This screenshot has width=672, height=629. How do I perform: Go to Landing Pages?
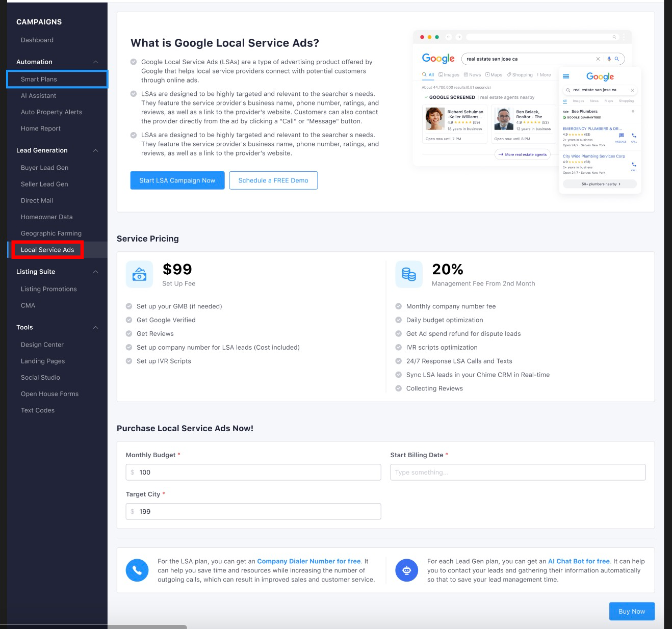[43, 361]
